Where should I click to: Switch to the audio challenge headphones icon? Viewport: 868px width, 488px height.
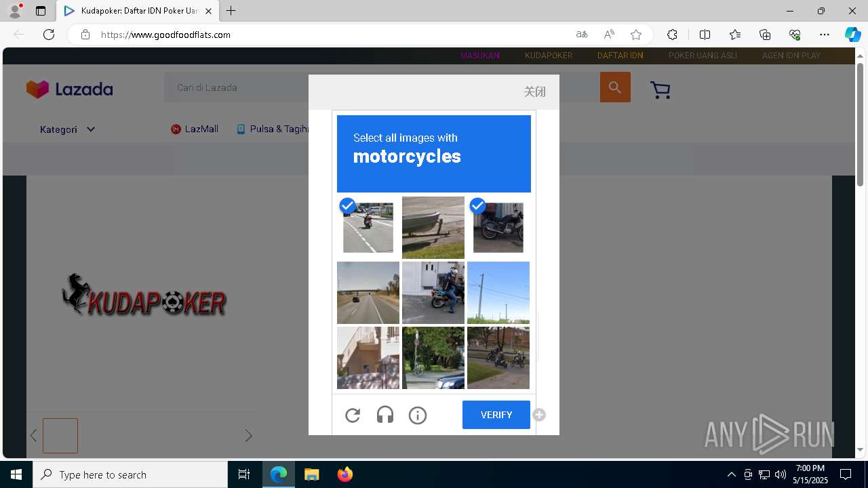coord(385,415)
